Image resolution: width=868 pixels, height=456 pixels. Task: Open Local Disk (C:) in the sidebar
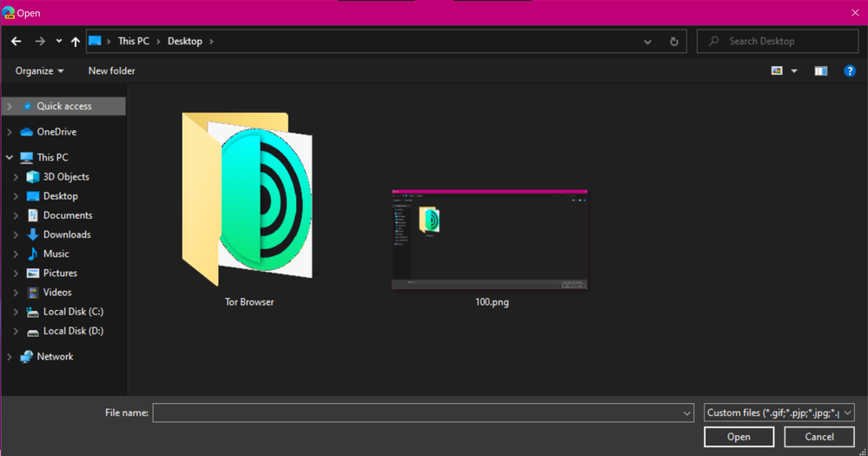[x=73, y=312]
